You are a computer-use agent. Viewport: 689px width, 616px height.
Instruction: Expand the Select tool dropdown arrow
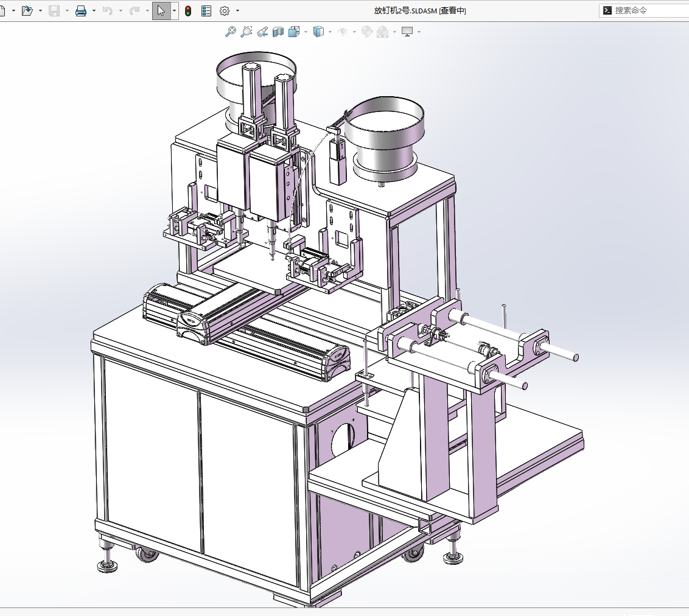(175, 10)
